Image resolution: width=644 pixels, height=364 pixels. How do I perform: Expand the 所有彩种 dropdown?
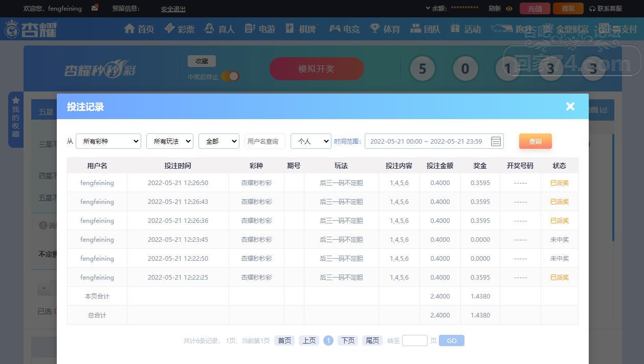pyautogui.click(x=108, y=141)
